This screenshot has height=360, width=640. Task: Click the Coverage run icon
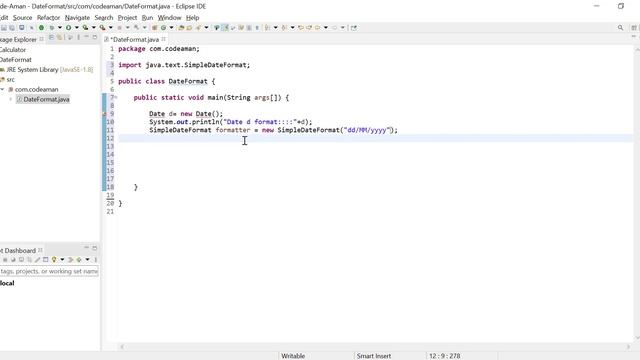(85, 28)
